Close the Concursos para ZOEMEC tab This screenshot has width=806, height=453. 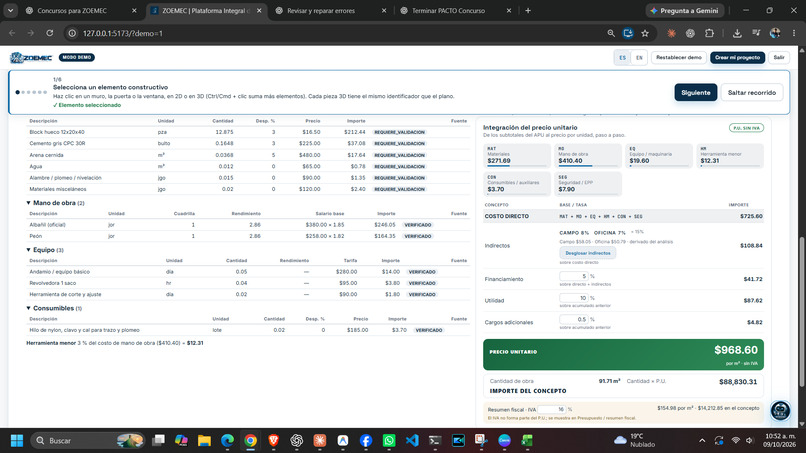click(x=134, y=10)
